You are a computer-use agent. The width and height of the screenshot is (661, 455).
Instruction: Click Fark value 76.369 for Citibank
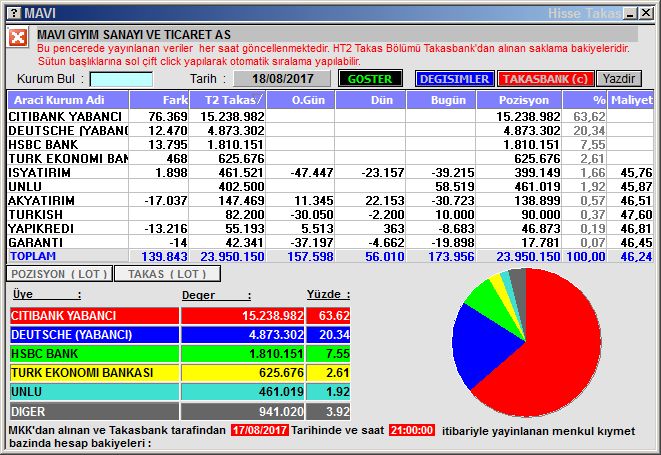pyautogui.click(x=167, y=116)
